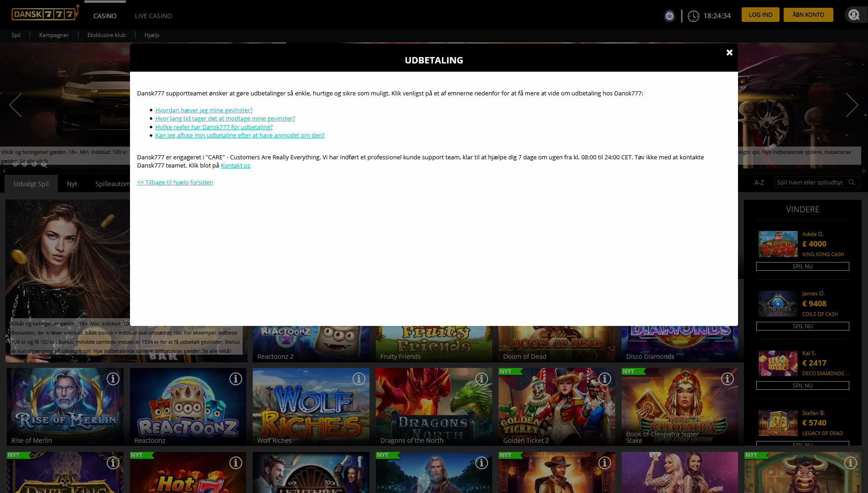The height and width of the screenshot is (493, 868).
Task: Click the search magnifier icon
Action: tap(851, 182)
